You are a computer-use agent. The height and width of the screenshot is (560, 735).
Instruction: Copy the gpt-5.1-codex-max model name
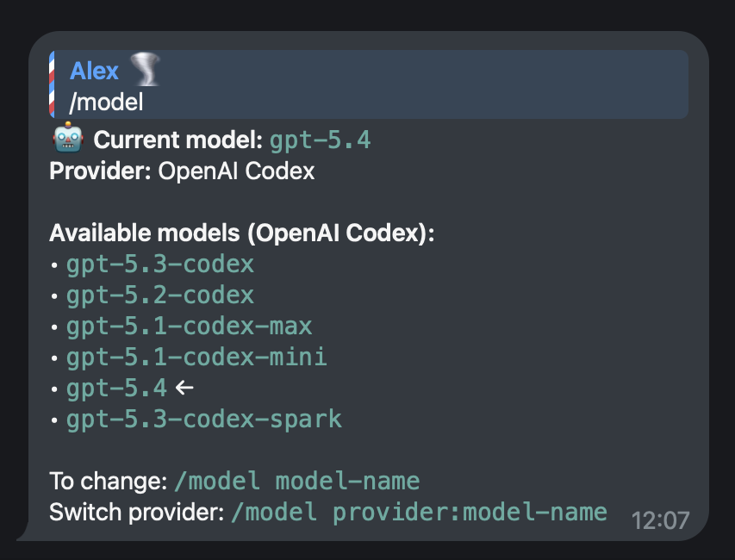(189, 327)
